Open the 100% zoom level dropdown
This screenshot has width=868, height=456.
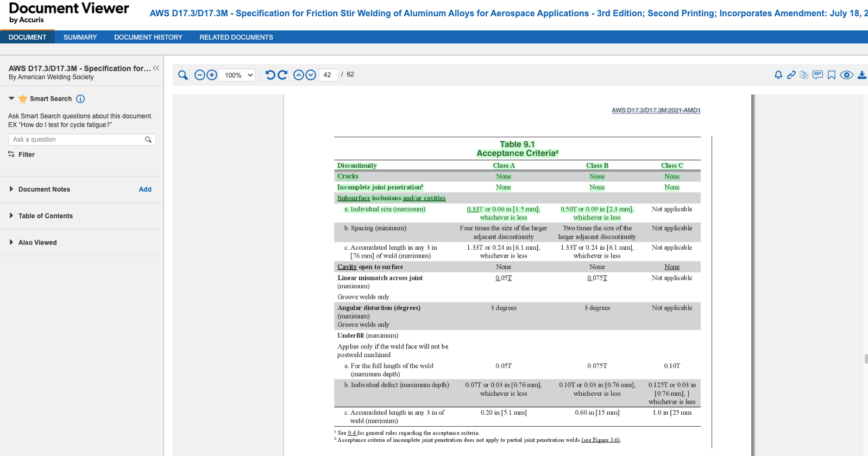[237, 75]
